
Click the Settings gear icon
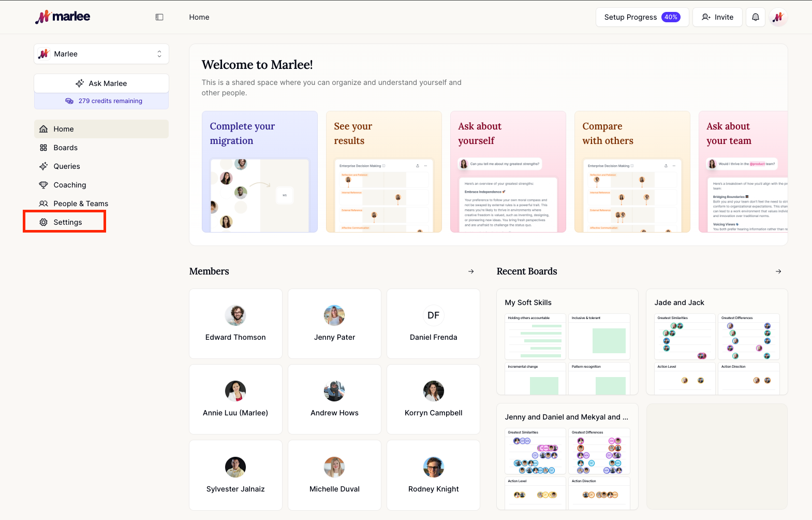(43, 222)
